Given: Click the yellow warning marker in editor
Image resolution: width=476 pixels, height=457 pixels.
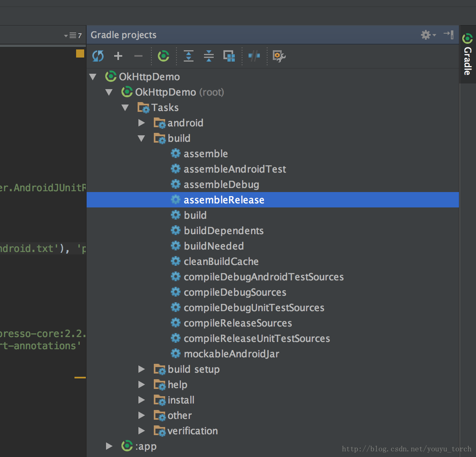Looking at the screenshot, I should [80, 53].
